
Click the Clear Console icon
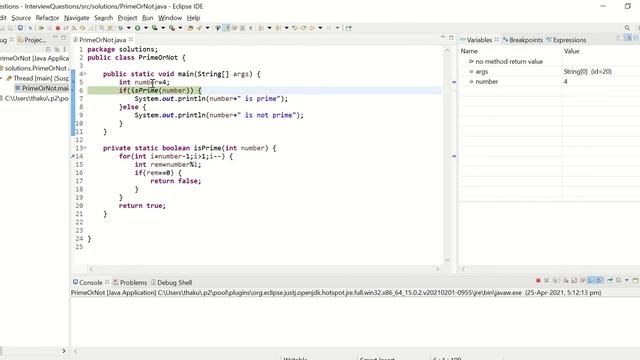click(566, 280)
